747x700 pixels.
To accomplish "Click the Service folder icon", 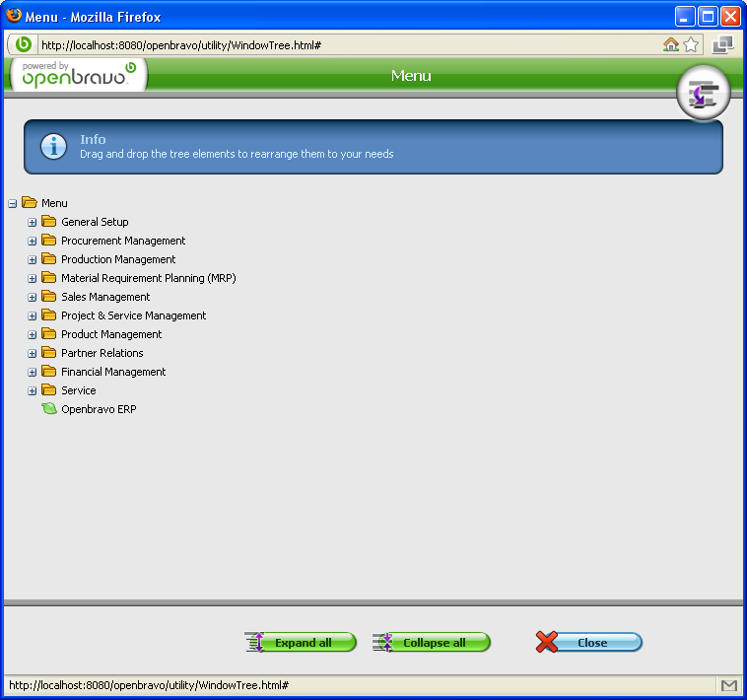I will pos(48,389).
